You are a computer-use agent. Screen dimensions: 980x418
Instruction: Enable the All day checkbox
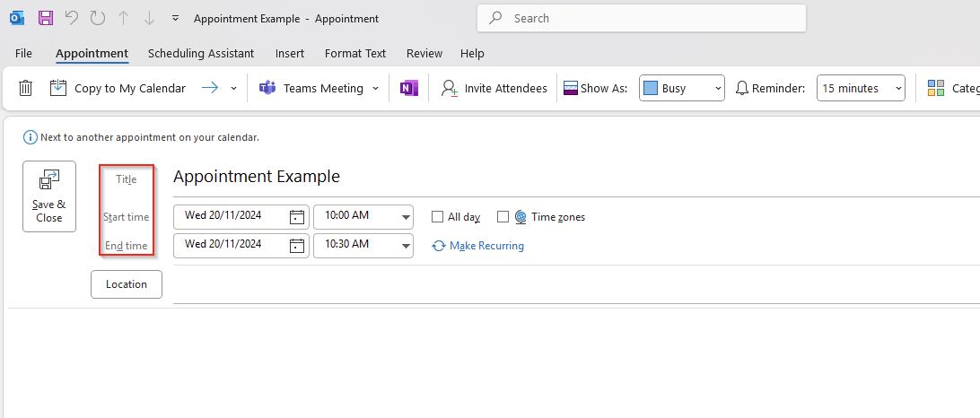(438, 217)
